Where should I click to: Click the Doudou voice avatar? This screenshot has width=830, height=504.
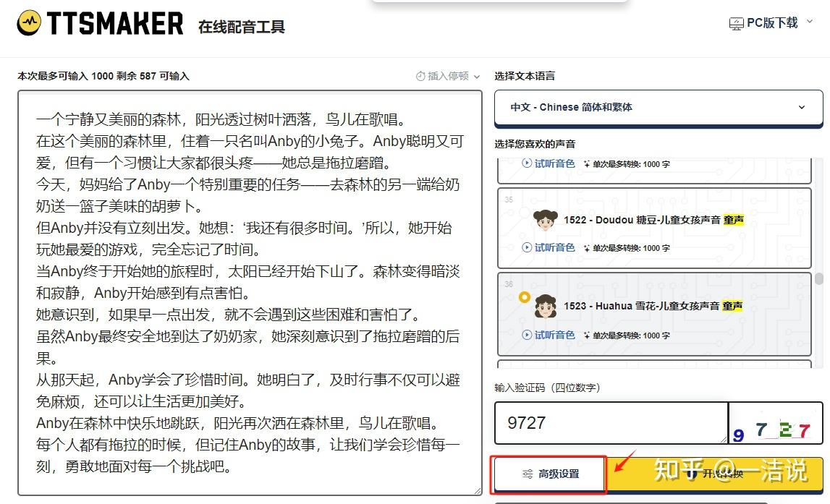pyautogui.click(x=544, y=220)
